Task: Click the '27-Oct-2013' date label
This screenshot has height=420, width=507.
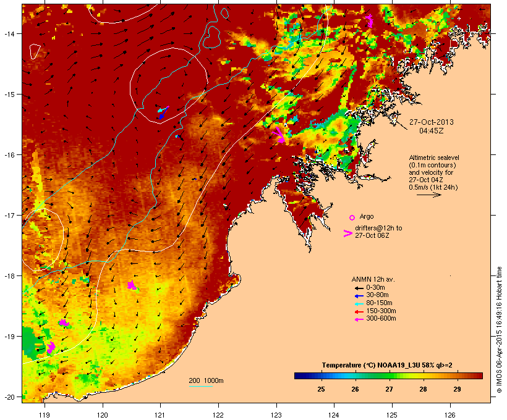Action: click(432, 122)
